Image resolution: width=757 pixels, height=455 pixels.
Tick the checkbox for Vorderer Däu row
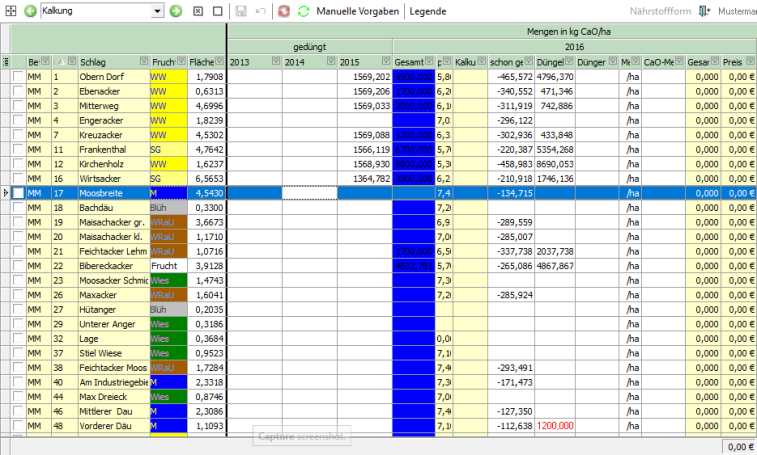18,425
